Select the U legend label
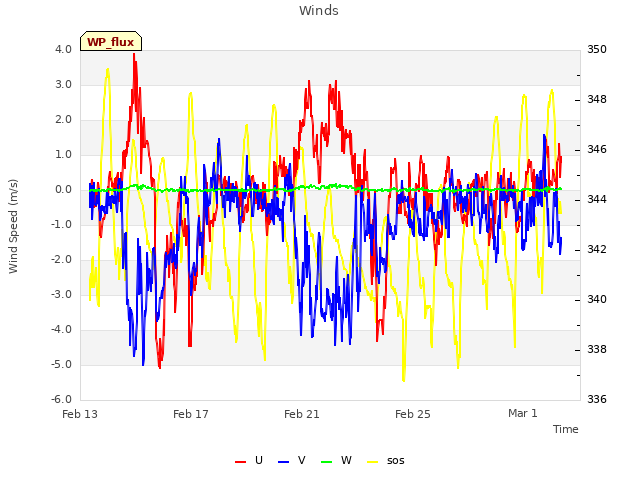 (x=258, y=460)
